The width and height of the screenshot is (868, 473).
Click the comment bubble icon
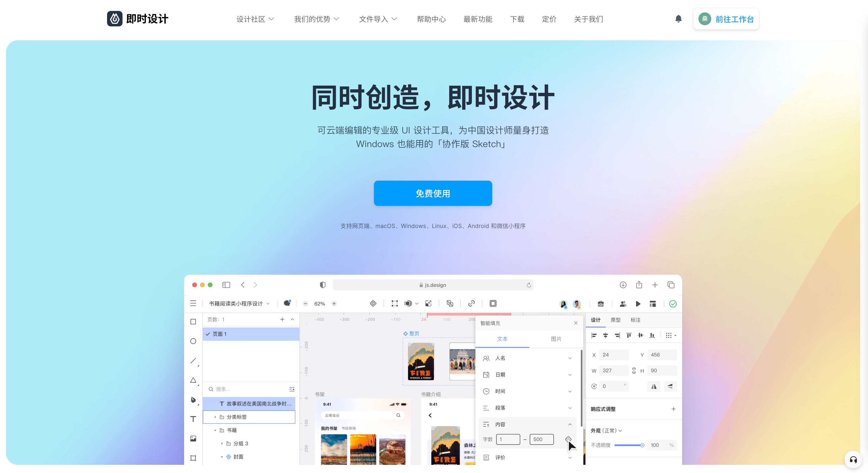pos(287,303)
